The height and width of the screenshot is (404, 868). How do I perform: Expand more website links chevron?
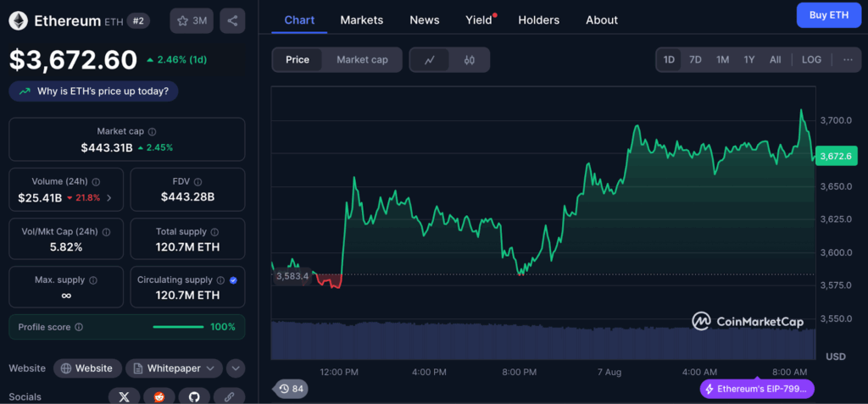(x=235, y=368)
